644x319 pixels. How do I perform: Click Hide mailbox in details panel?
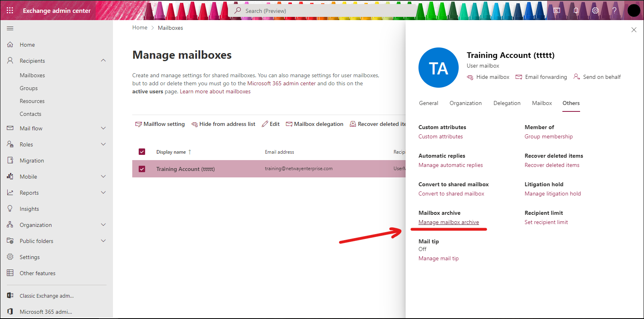(x=488, y=77)
